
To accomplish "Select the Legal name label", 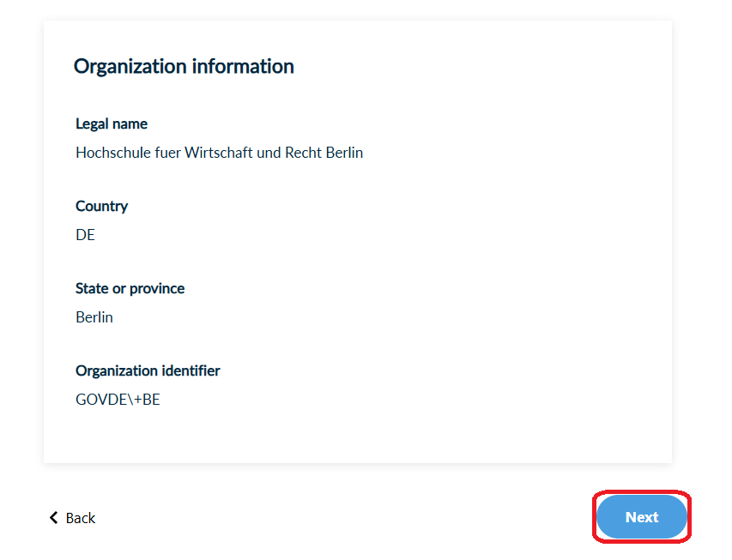I will click(112, 124).
